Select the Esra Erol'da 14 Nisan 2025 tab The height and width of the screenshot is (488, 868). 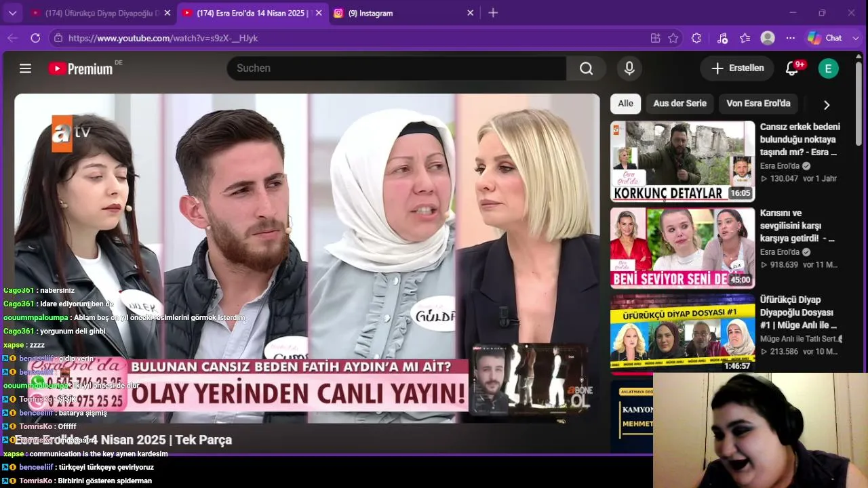coord(252,13)
